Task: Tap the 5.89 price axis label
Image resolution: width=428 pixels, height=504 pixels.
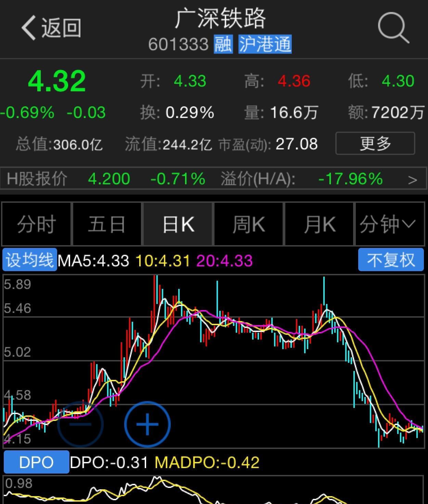Action: (17, 284)
